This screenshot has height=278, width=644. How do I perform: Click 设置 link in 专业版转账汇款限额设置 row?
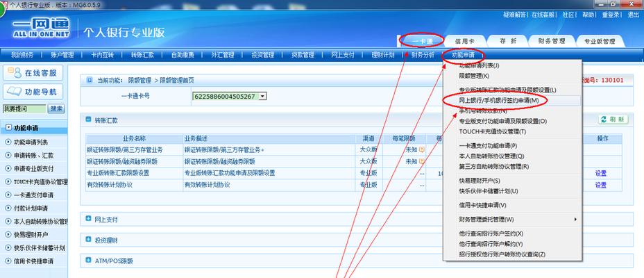(x=601, y=174)
